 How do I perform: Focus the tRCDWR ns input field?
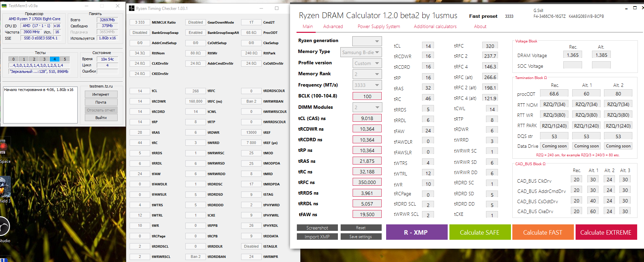(367, 129)
